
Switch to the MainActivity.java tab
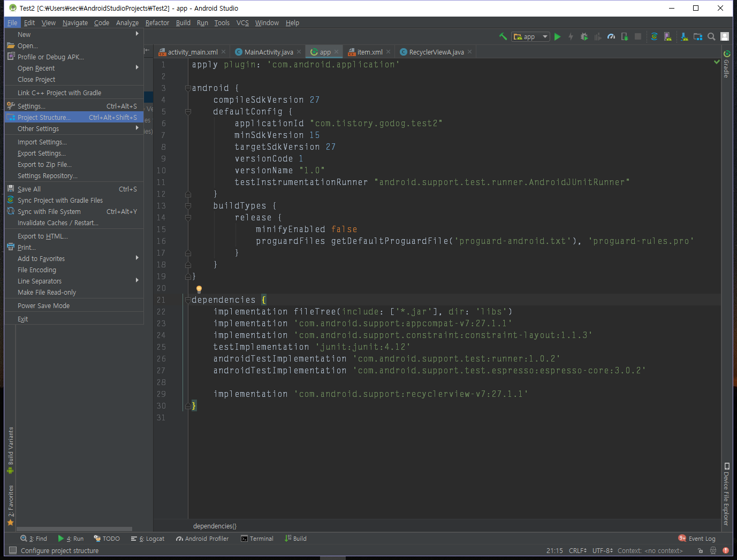click(268, 52)
